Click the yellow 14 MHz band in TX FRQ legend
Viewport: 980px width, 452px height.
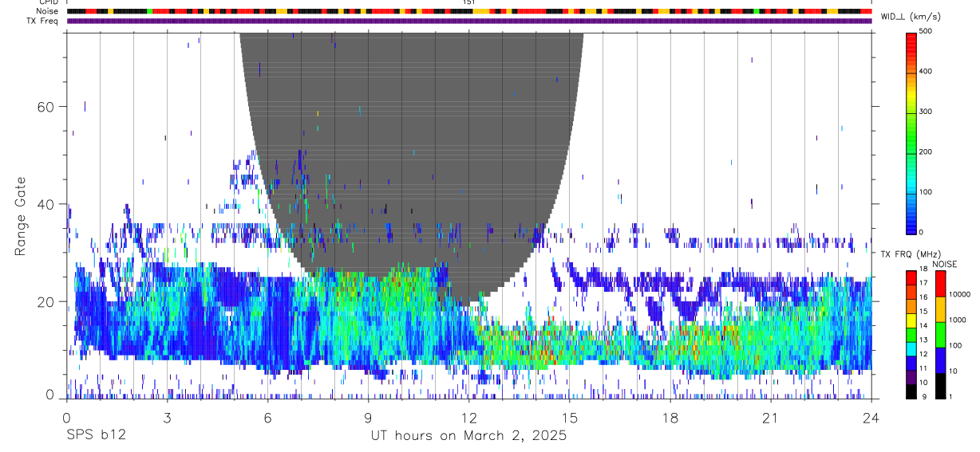pos(911,321)
